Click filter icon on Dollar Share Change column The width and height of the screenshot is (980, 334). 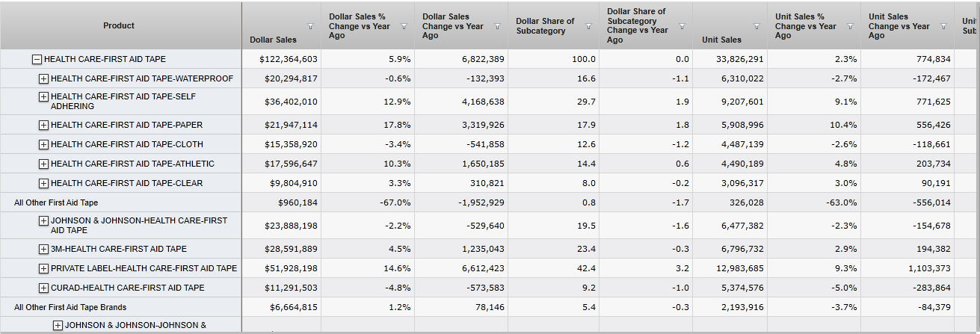pos(682,26)
